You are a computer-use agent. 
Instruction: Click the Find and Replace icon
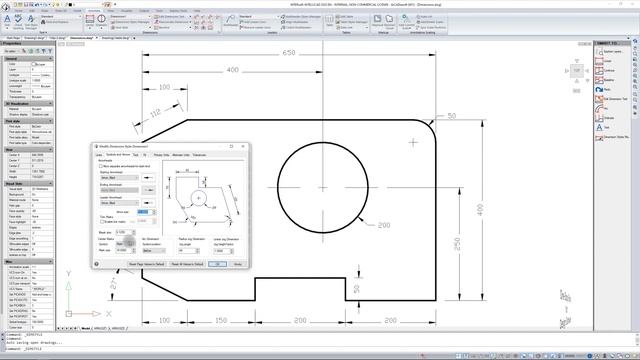[43, 22]
